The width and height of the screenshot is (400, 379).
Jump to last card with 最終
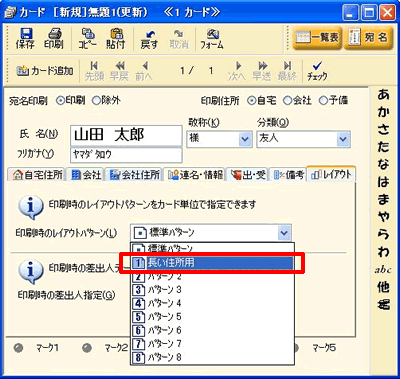coord(287,71)
